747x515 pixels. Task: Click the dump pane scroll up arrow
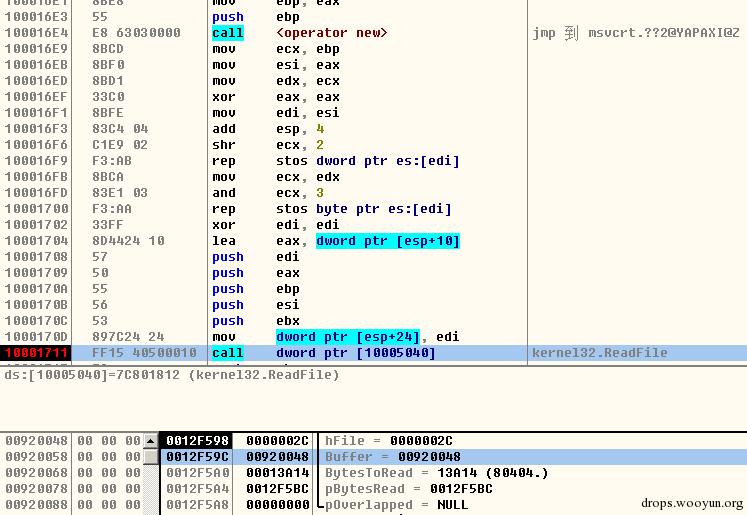[151, 441]
